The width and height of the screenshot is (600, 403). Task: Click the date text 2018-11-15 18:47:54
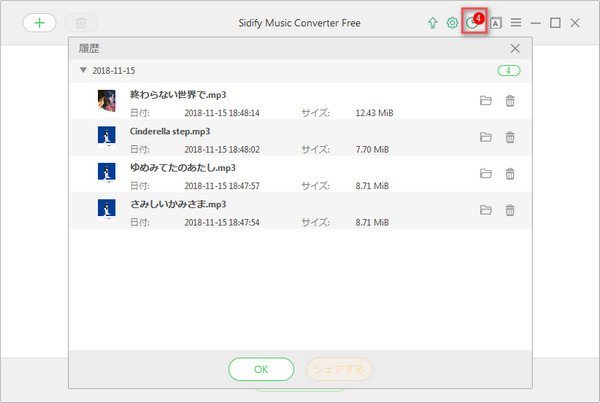pyautogui.click(x=222, y=222)
